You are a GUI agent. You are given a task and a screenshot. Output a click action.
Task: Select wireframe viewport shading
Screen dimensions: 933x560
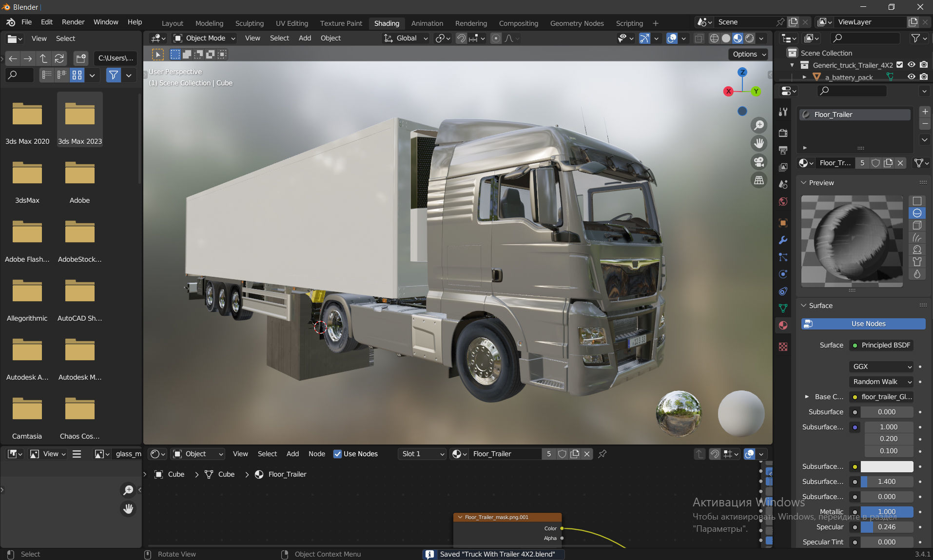(714, 38)
